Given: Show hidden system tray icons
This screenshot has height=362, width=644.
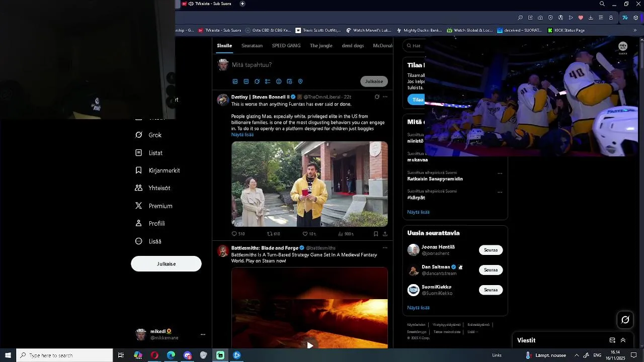Looking at the screenshot, I should [x=577, y=355].
